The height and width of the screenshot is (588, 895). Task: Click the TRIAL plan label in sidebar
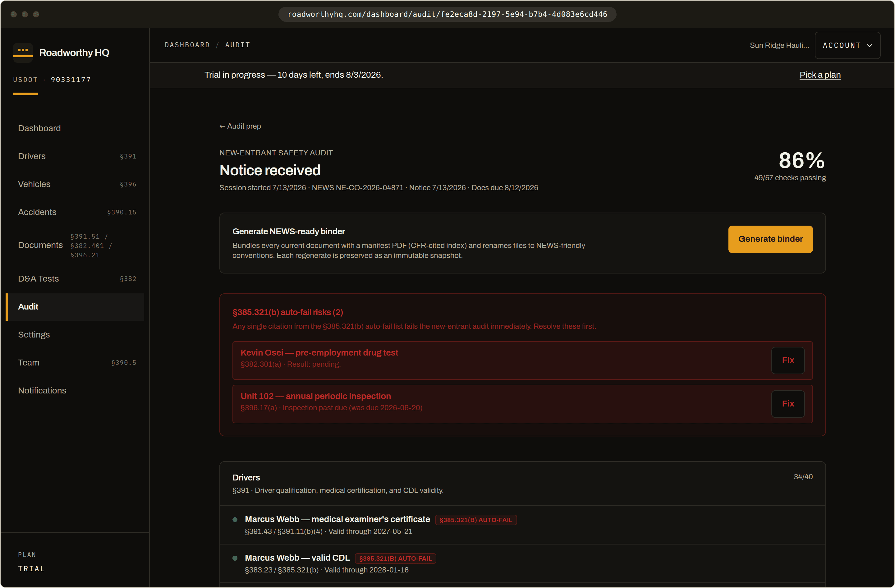32,569
